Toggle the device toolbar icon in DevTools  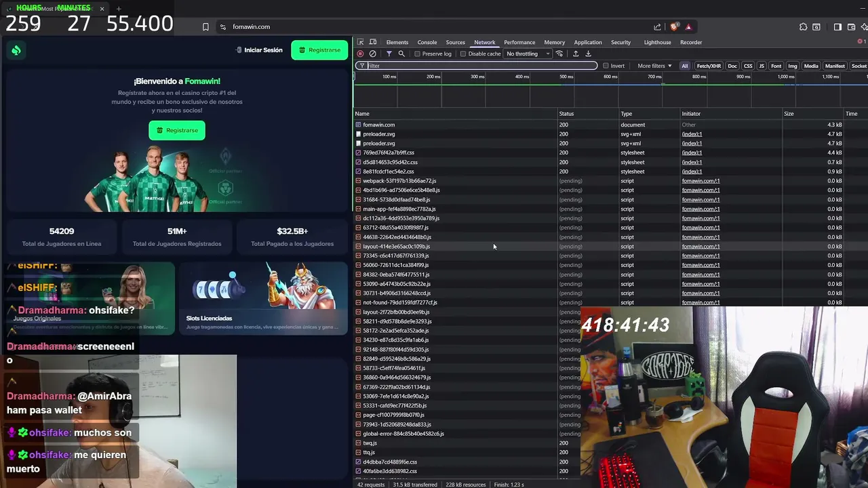[372, 42]
